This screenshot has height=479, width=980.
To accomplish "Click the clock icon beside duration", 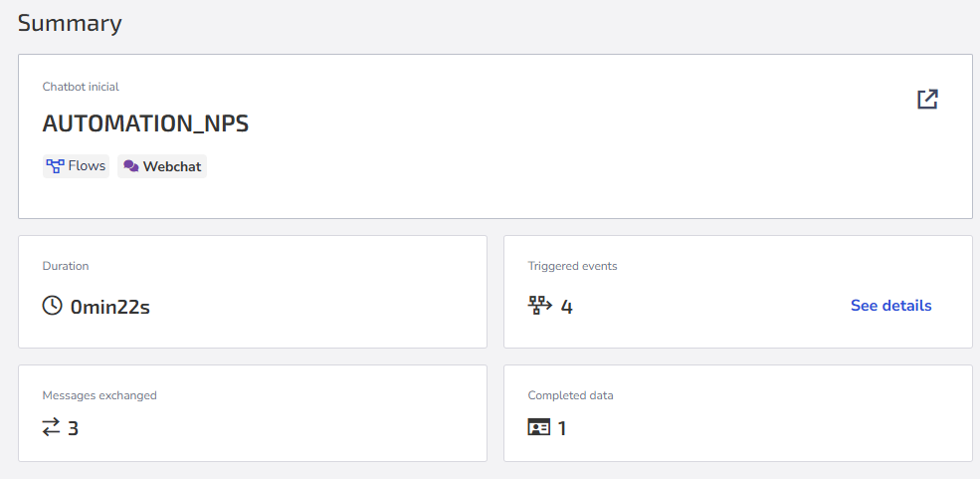I will pyautogui.click(x=53, y=306).
